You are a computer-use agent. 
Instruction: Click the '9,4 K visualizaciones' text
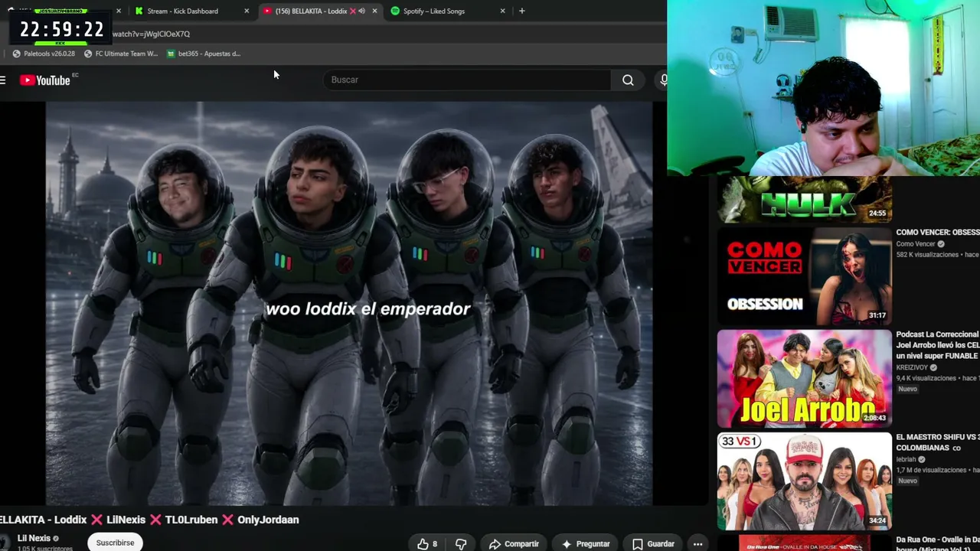(926, 378)
